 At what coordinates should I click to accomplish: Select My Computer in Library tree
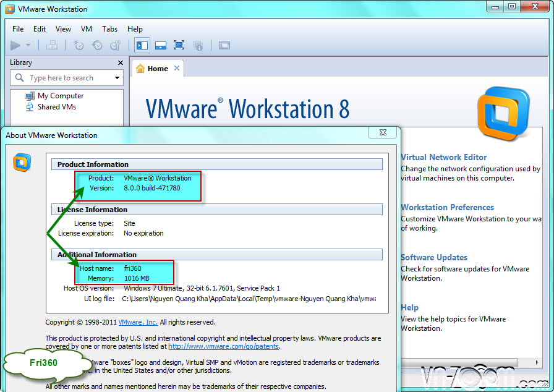pyautogui.click(x=61, y=96)
